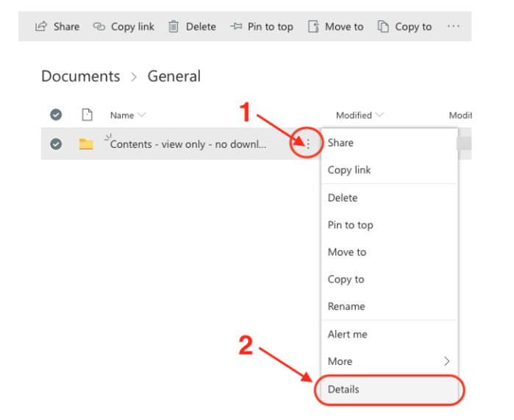The width and height of the screenshot is (514, 420).
Task: Click the Pin to top pin icon
Action: [236, 26]
